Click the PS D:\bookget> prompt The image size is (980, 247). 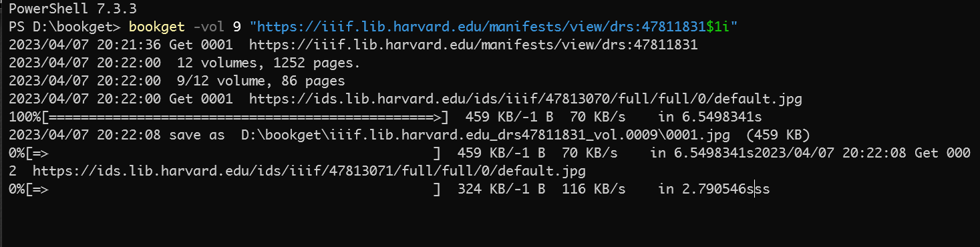pos(65,27)
